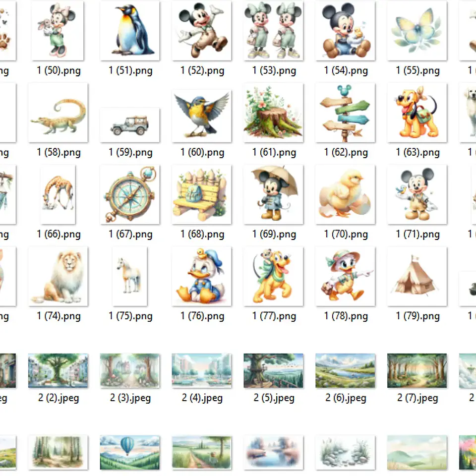Select the tent image 1 (79).png
The image size is (476, 476).
point(417,276)
